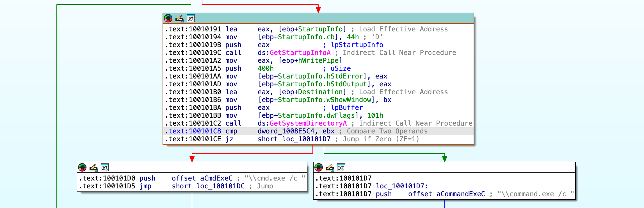Click address .text:100101D0 push line

[x=107, y=178]
